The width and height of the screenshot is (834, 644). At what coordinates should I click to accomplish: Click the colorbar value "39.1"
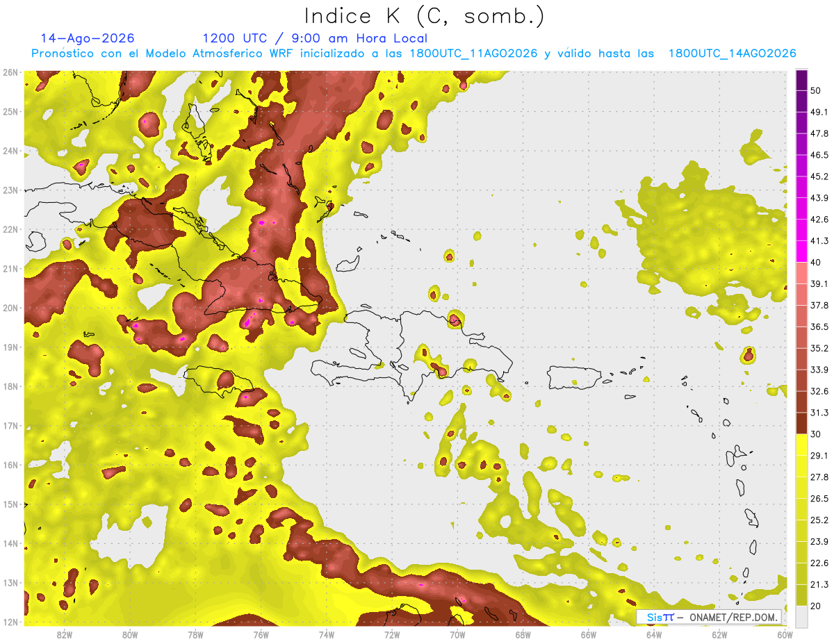pyautogui.click(x=819, y=283)
